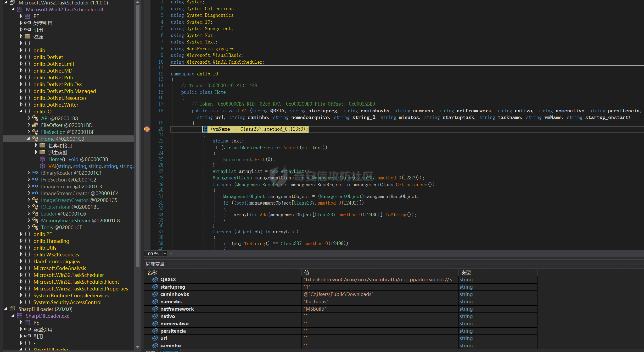Click the url variable name
644x352 pixels.
pos(164,338)
